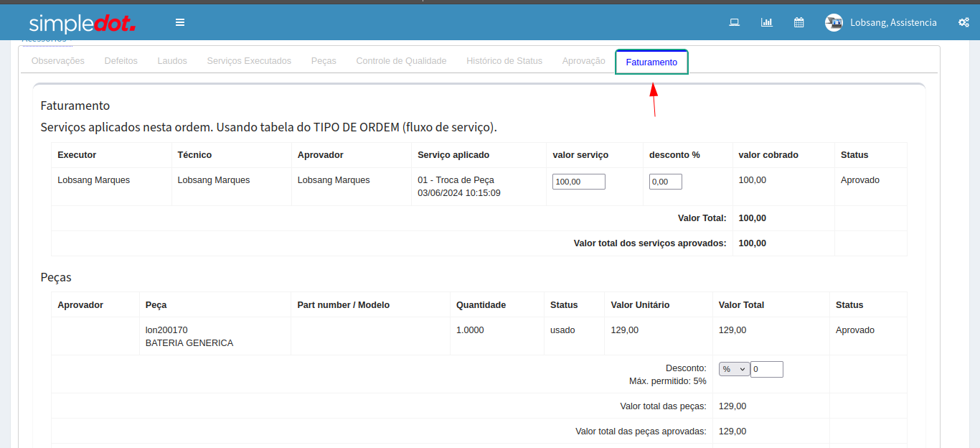
Task: Open the discount type % dropdown
Action: pyautogui.click(x=734, y=369)
